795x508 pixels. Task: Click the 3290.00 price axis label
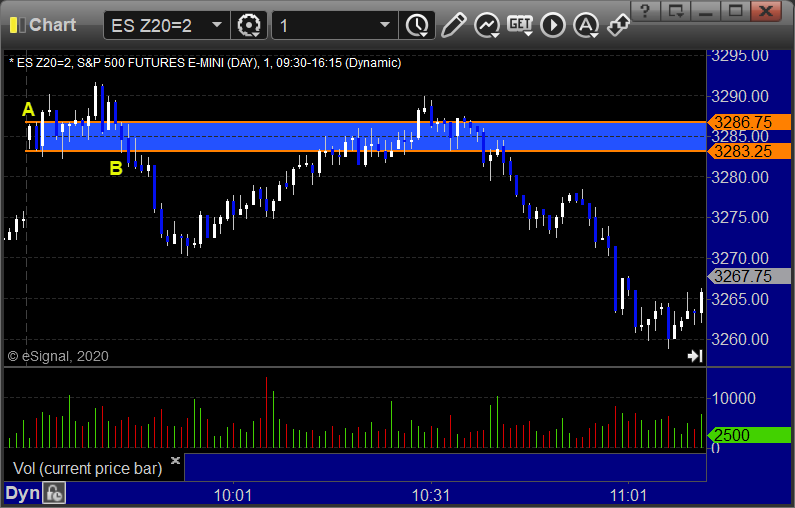click(740, 96)
